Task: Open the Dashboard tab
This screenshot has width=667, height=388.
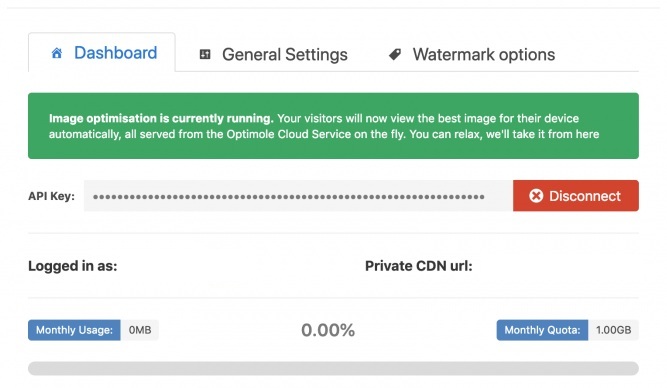Action: (102, 52)
